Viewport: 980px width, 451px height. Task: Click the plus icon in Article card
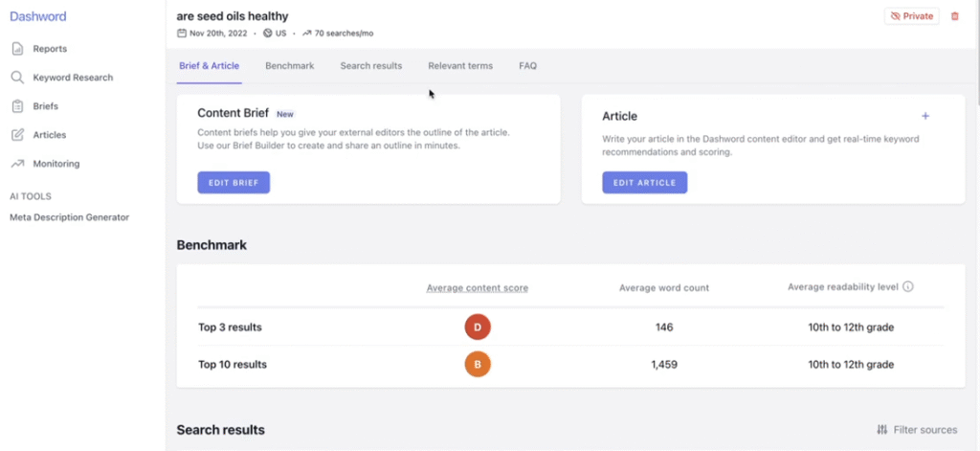tap(924, 116)
